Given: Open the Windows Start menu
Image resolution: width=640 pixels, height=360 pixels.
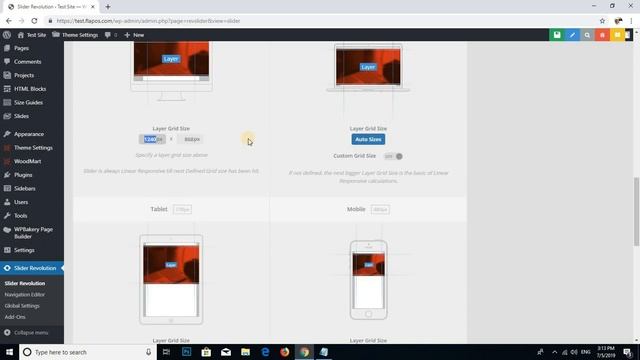Looking at the screenshot, I should click(x=9, y=352).
